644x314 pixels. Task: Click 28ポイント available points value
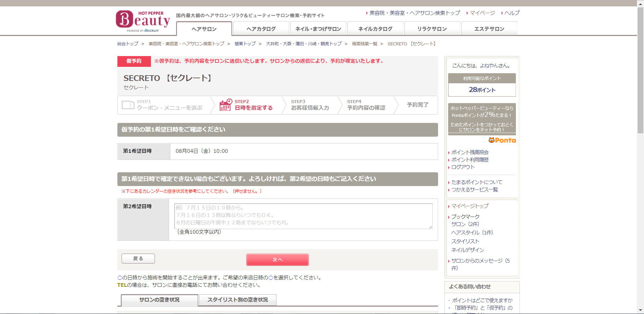[x=482, y=90]
